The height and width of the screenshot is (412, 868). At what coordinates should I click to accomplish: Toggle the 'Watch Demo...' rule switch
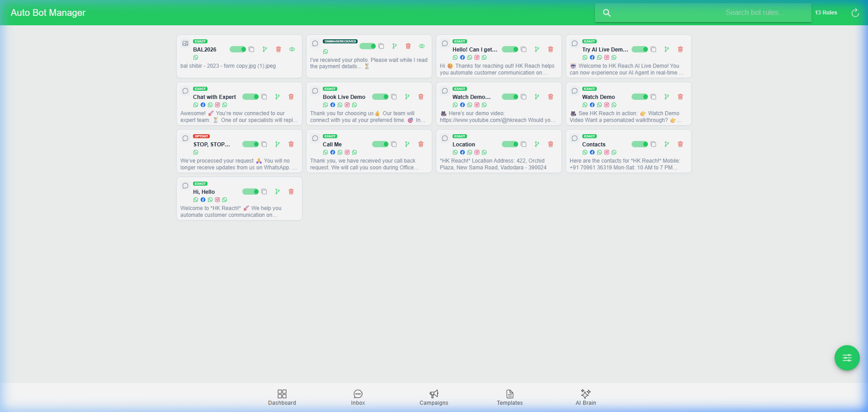pyautogui.click(x=510, y=97)
